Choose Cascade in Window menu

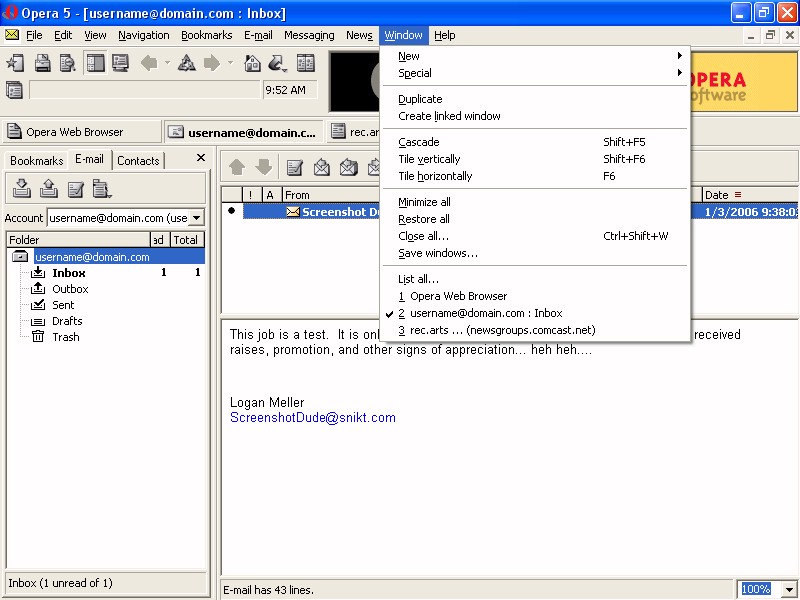(536, 142)
